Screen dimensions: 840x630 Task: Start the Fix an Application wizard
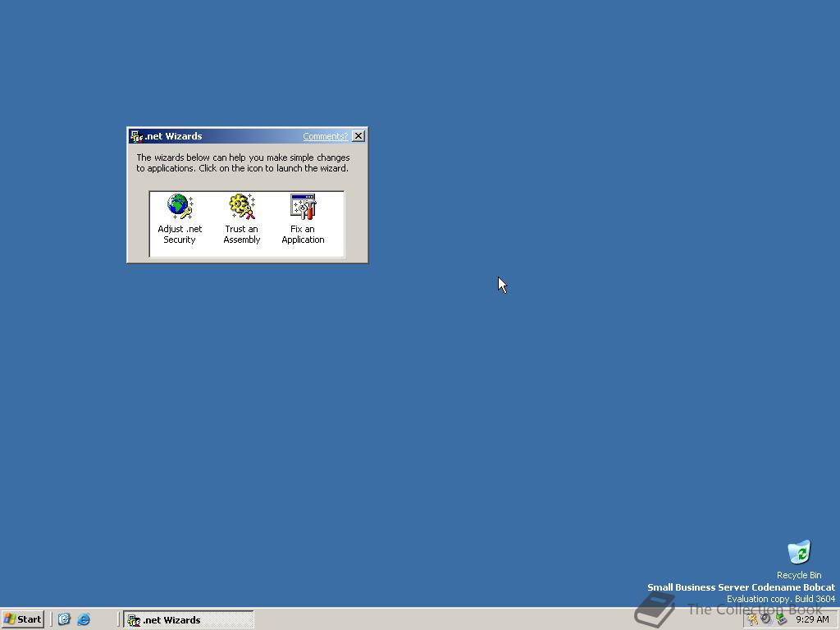click(304, 219)
